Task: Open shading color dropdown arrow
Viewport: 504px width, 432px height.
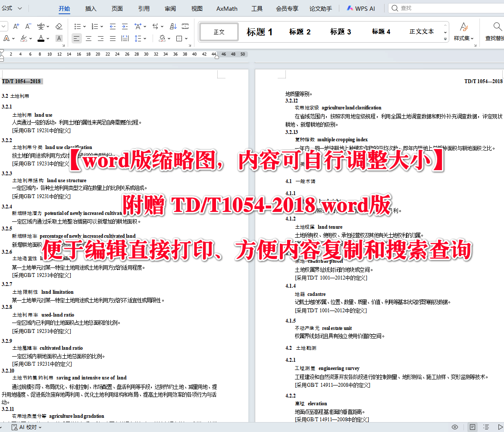Action: coord(169,38)
